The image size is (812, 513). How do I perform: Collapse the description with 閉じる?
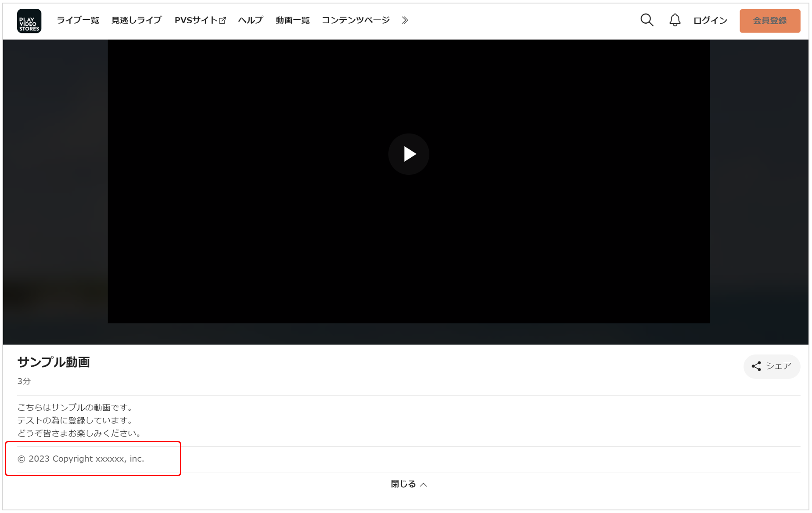pyautogui.click(x=408, y=484)
